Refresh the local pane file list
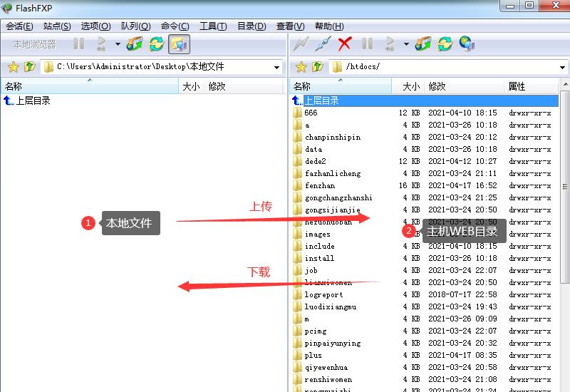Viewport: 570px width, 392px height. [x=156, y=44]
